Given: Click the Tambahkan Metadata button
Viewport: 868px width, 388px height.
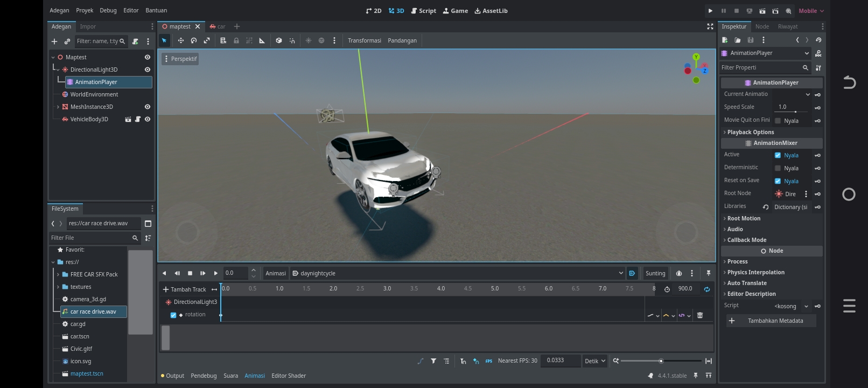Looking at the screenshot, I should pos(771,321).
